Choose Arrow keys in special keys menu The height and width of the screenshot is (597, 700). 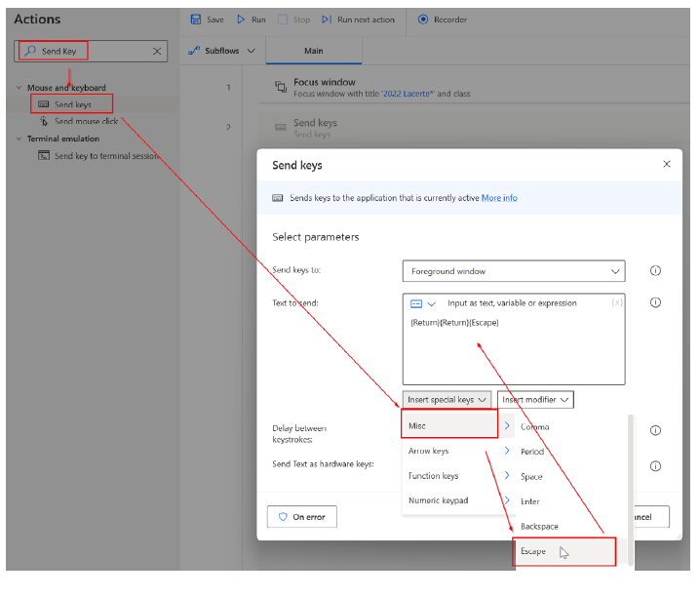429,452
